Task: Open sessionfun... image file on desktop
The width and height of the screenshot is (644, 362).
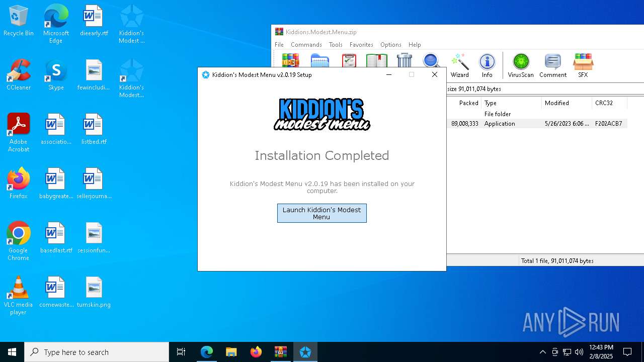Action: pos(94,238)
